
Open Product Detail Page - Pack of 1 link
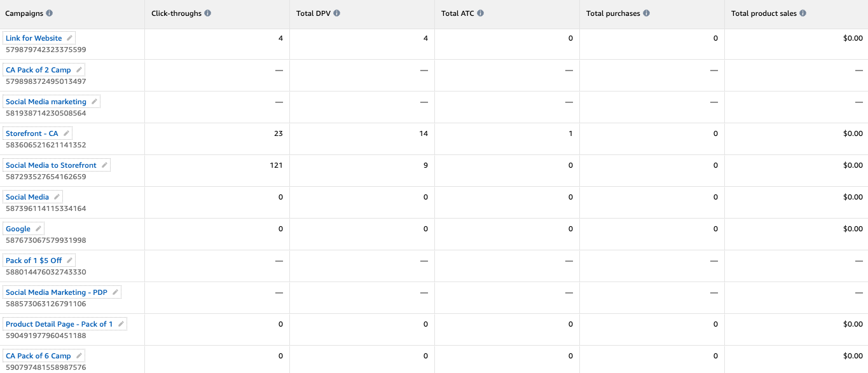point(59,324)
